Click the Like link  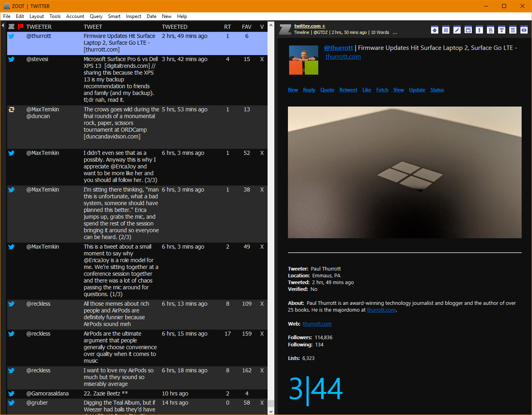[x=366, y=90]
